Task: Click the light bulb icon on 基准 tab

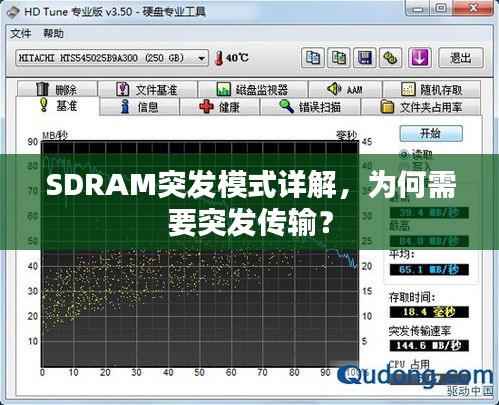Action: (44, 105)
